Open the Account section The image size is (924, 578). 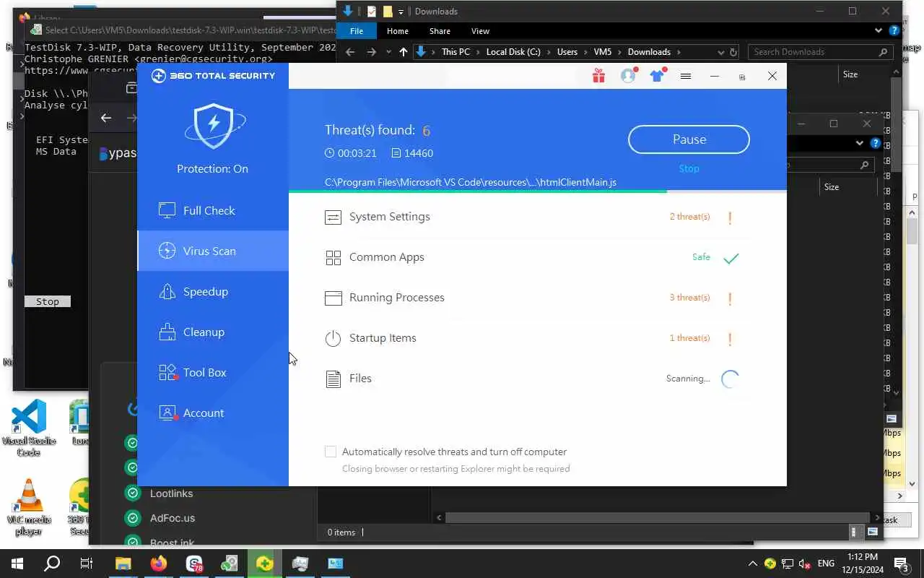[213, 413]
